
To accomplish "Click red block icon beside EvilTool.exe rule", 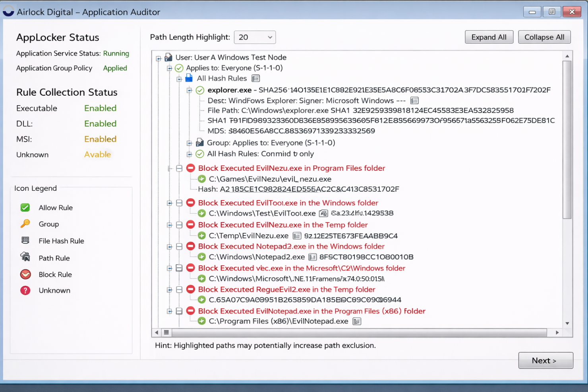I will point(191,203).
